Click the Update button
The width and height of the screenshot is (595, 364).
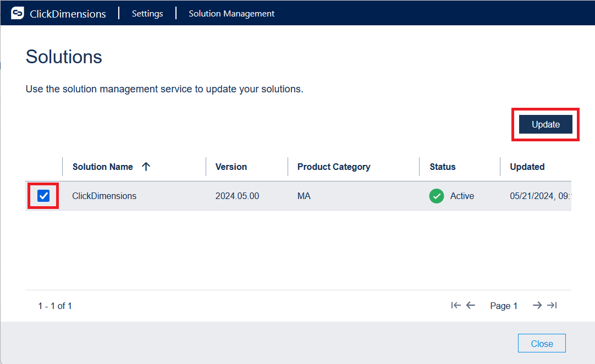546,124
